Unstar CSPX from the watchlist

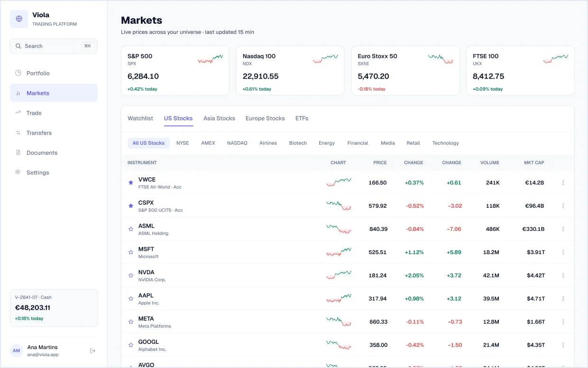131,206
